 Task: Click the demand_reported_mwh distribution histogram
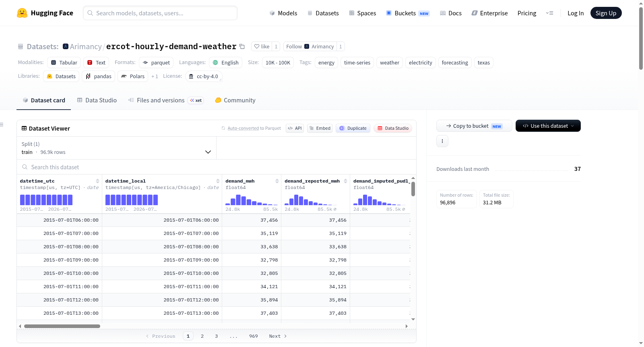tap(311, 200)
